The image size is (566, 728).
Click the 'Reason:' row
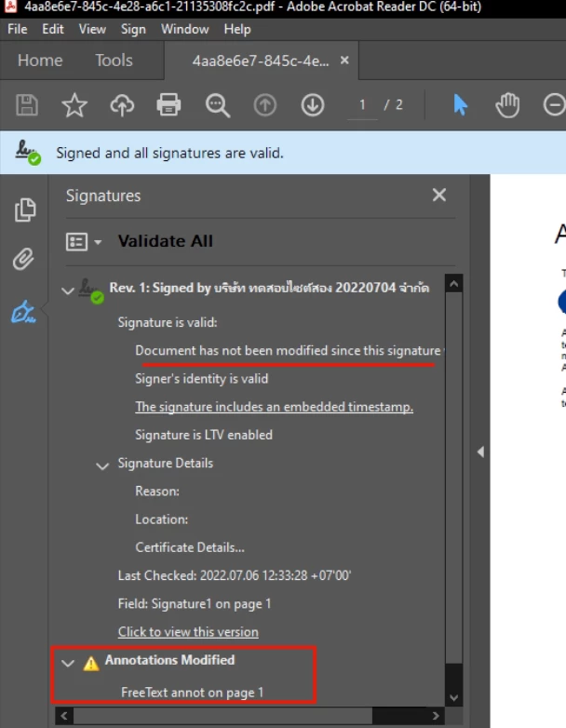pyautogui.click(x=157, y=492)
